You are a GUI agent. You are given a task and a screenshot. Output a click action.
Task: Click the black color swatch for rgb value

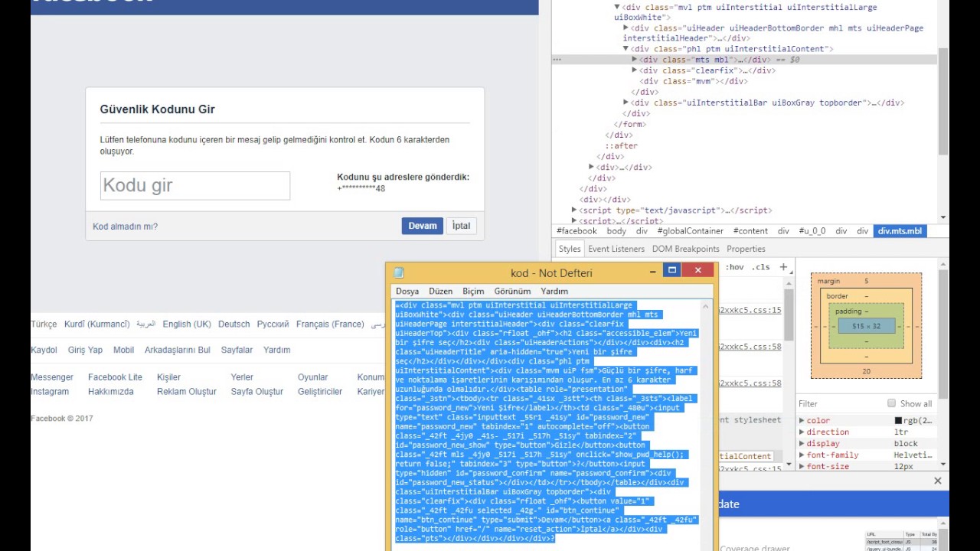tap(898, 421)
